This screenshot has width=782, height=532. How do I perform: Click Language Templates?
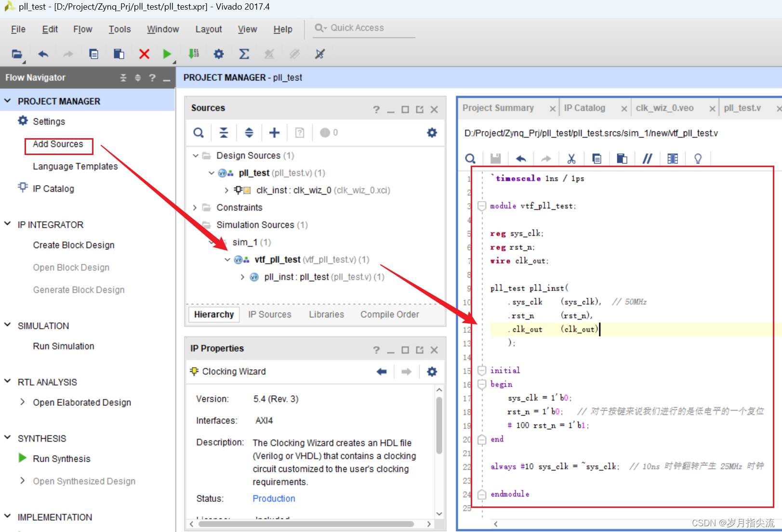[x=75, y=166]
